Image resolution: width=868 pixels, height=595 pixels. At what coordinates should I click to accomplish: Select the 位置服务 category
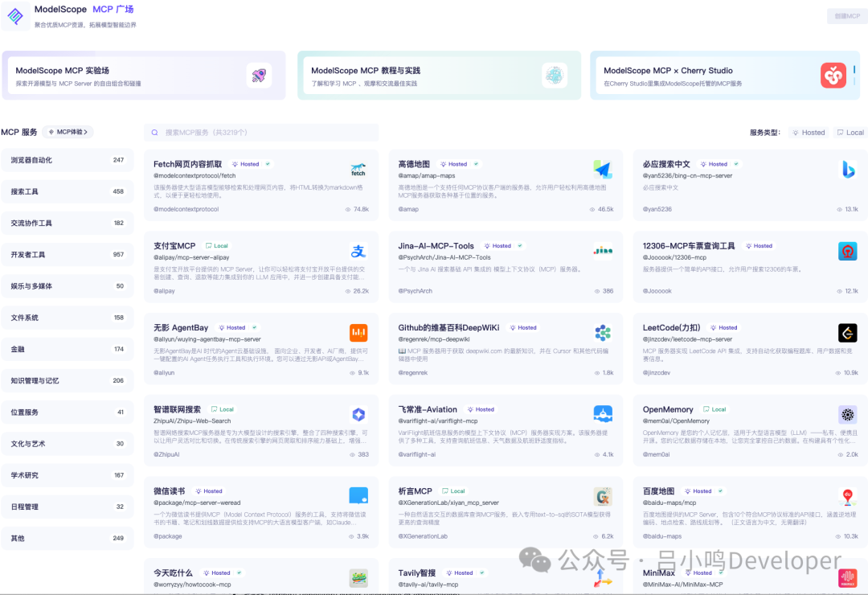[68, 412]
